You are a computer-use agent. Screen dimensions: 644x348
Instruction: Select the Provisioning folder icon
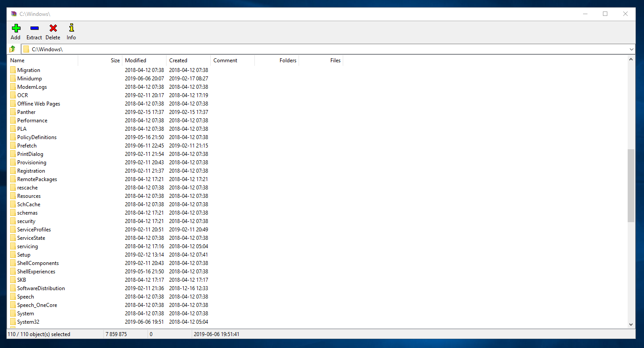(13, 162)
